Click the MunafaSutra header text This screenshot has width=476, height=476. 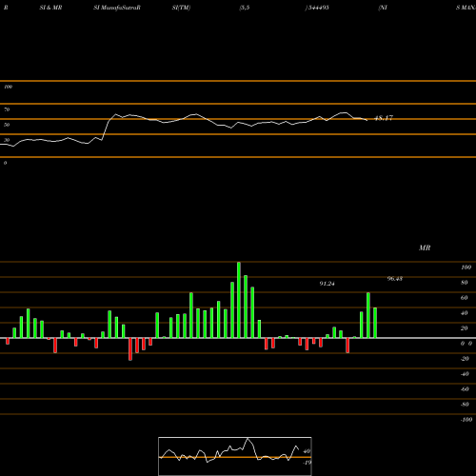tap(117, 8)
